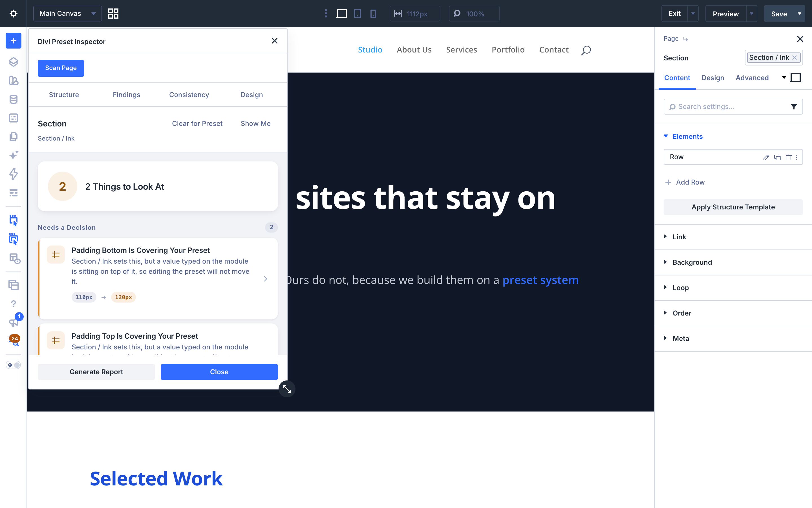Click Clear for Preset link
812x508 pixels.
(197, 123)
